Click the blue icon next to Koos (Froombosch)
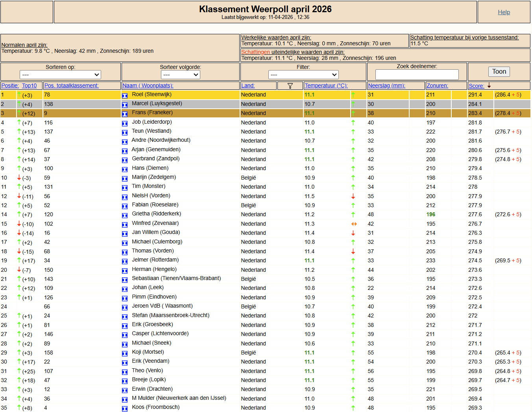This screenshot has width=532, height=412. tap(125, 408)
